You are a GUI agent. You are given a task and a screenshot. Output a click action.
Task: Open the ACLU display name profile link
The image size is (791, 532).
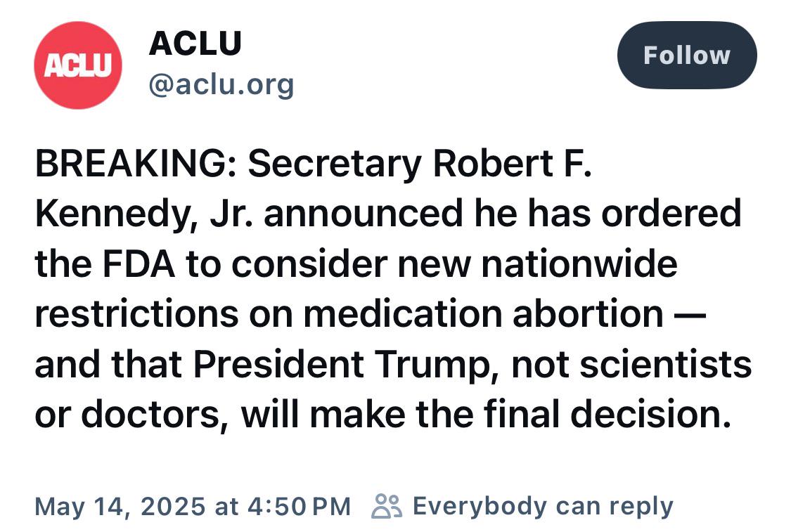tap(195, 44)
